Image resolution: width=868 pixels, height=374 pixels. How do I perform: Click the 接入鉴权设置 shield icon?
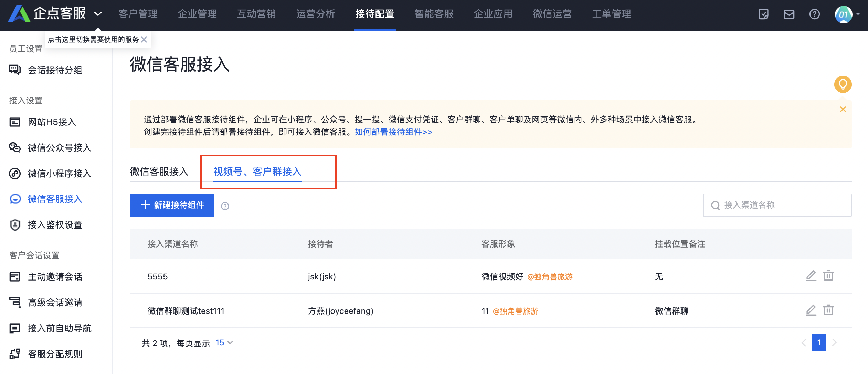tap(15, 225)
